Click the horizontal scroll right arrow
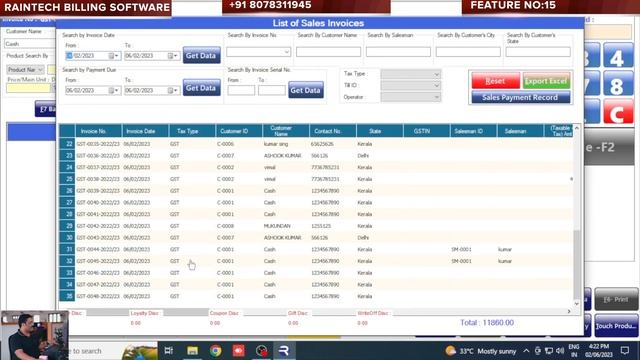This screenshot has height=360, width=640. [x=569, y=311]
